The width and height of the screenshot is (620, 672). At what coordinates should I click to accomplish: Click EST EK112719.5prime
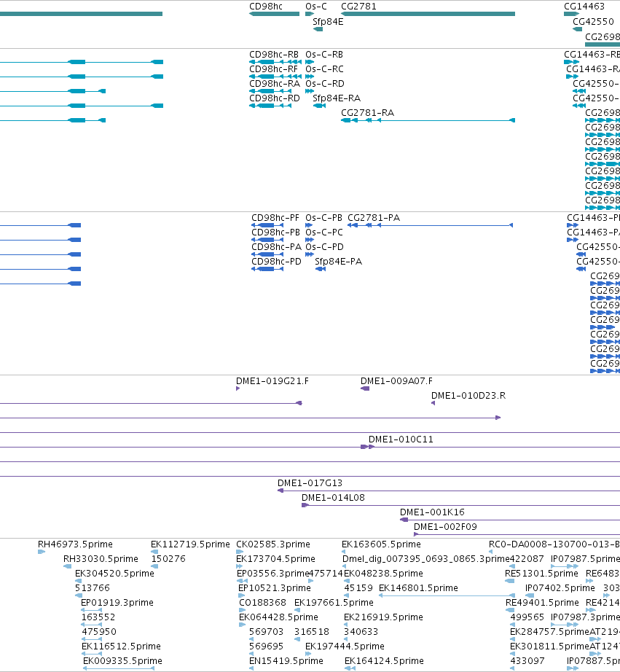pos(190,544)
